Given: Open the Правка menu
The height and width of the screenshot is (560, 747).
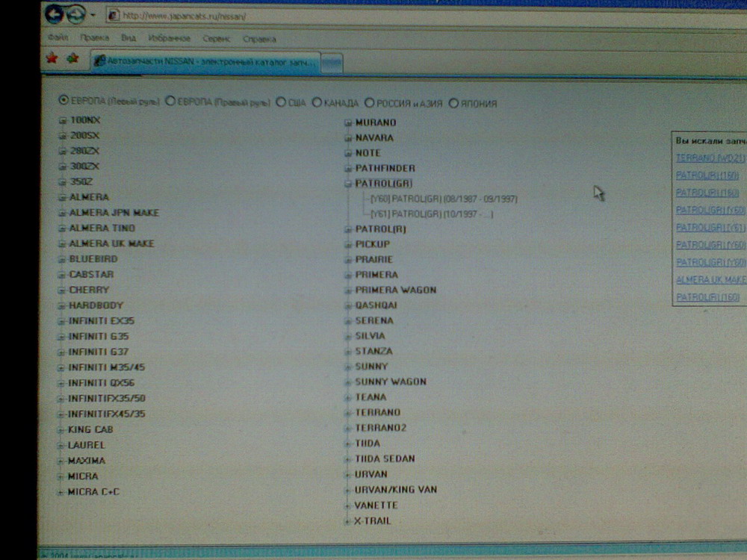Looking at the screenshot, I should tap(94, 37).
